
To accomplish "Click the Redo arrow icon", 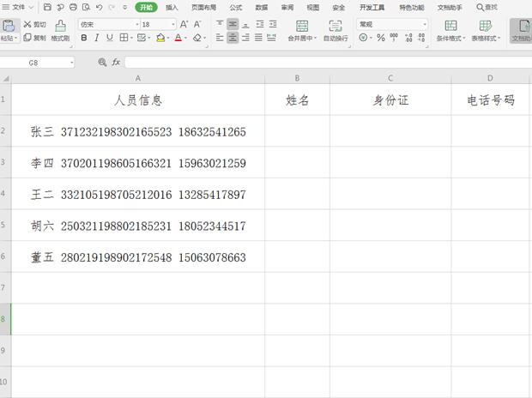I will tap(112, 7).
